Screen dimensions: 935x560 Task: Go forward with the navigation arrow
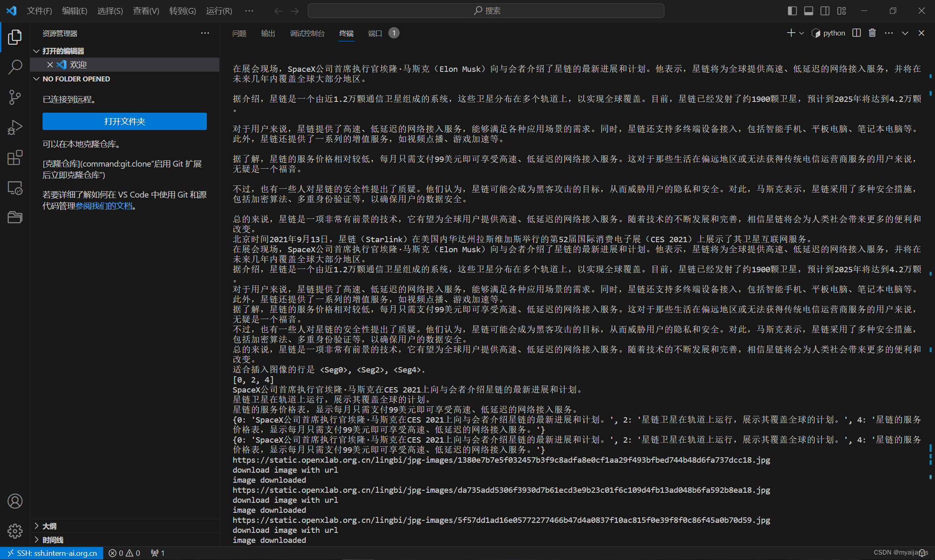295,11
